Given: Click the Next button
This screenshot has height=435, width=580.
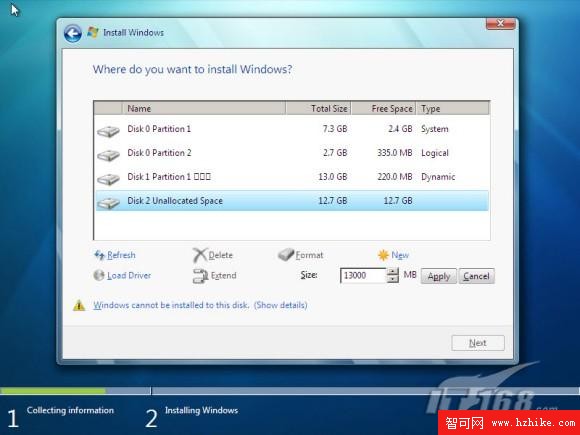Looking at the screenshot, I should [x=478, y=343].
